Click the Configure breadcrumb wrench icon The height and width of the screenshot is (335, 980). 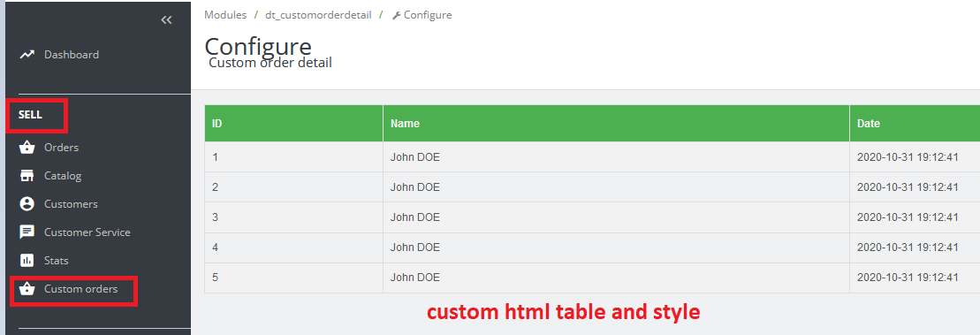[396, 15]
